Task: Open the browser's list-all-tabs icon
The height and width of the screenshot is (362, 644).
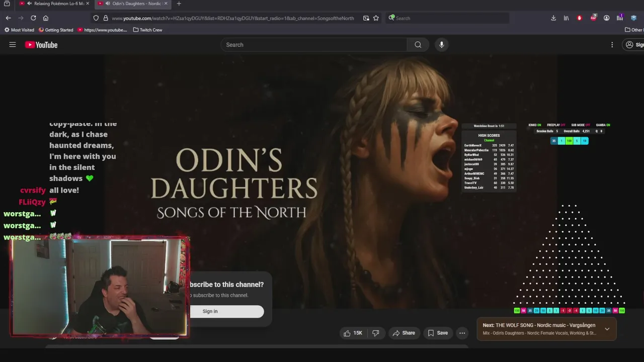Action: pos(7,4)
